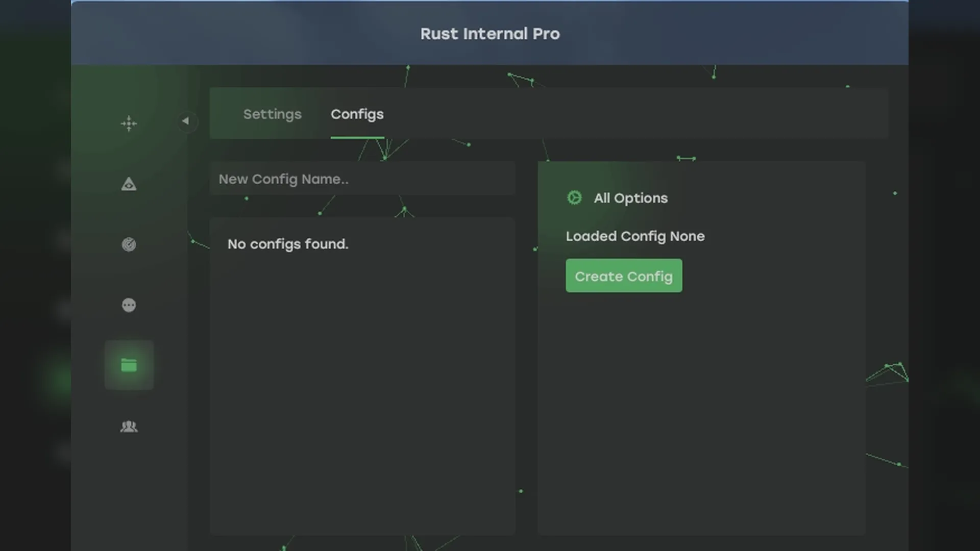
Task: Select the radar icon in sidebar
Action: click(129, 244)
